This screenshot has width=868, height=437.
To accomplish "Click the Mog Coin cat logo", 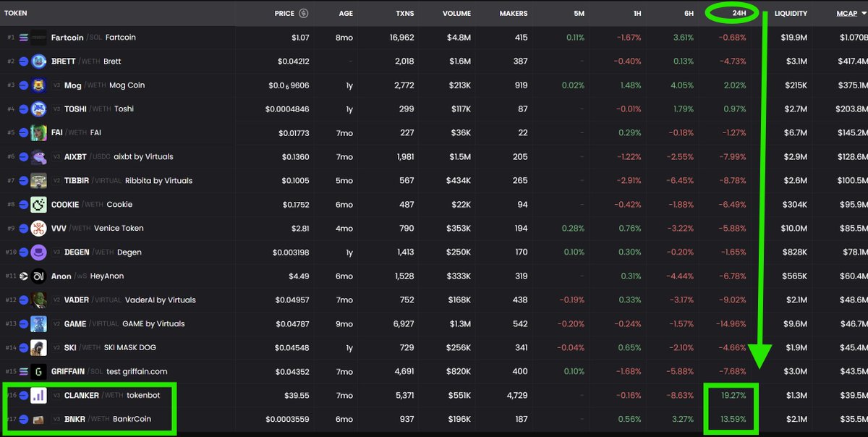I will [39, 85].
